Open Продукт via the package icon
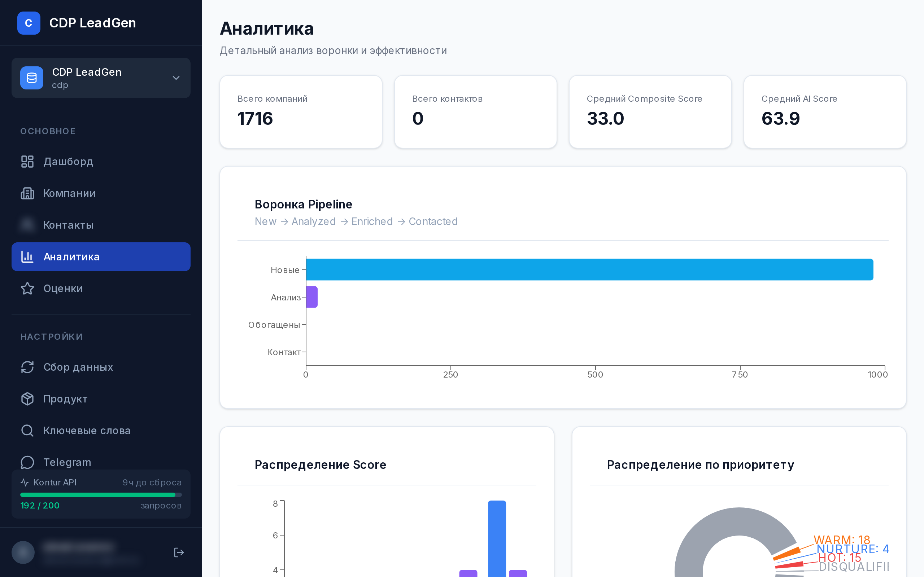Viewport: 924px width, 577px height. tap(27, 399)
